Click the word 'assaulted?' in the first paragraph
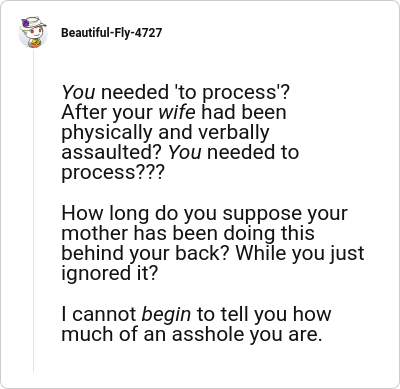 (112, 152)
